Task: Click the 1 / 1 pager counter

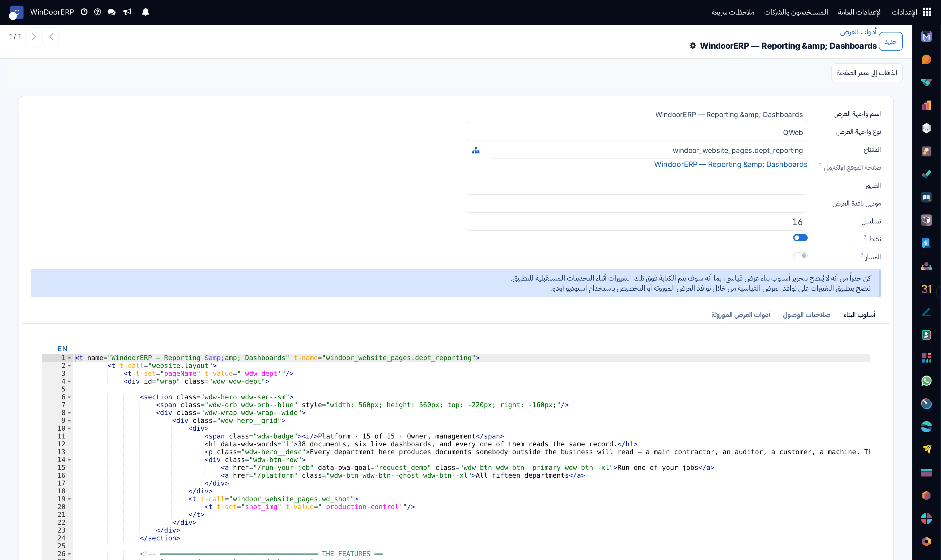Action: [15, 37]
